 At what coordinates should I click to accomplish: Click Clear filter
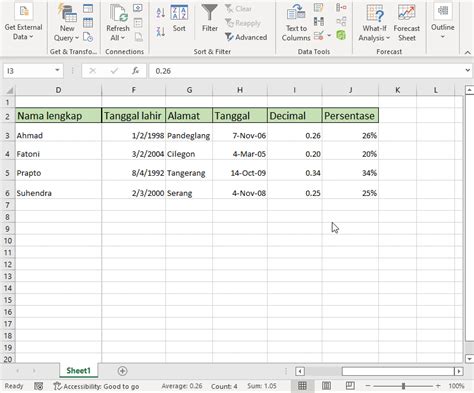(x=239, y=9)
